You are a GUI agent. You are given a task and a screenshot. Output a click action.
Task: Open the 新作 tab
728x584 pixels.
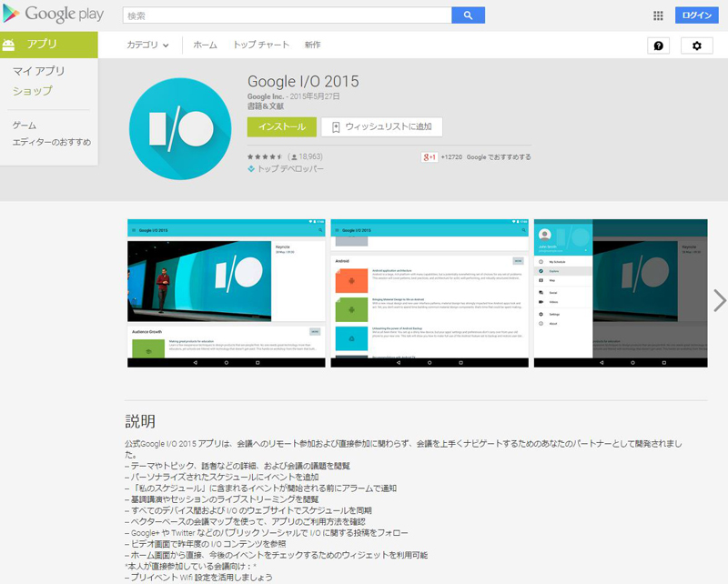(312, 45)
